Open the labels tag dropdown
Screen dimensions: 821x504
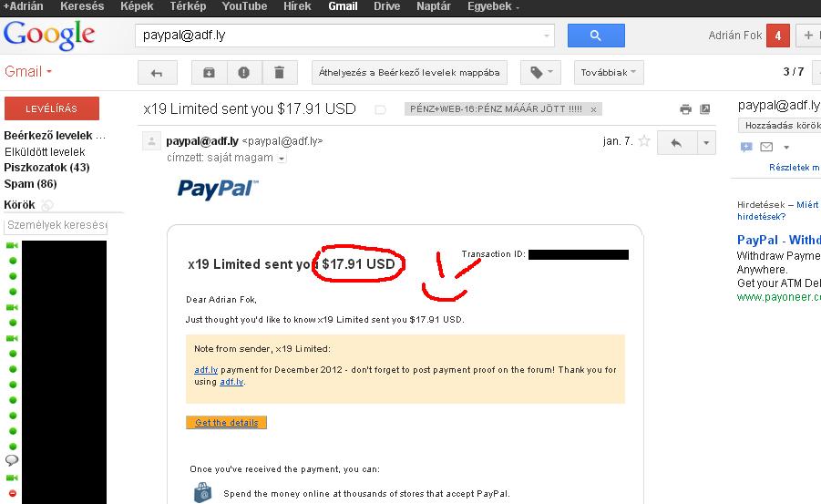[x=540, y=72]
